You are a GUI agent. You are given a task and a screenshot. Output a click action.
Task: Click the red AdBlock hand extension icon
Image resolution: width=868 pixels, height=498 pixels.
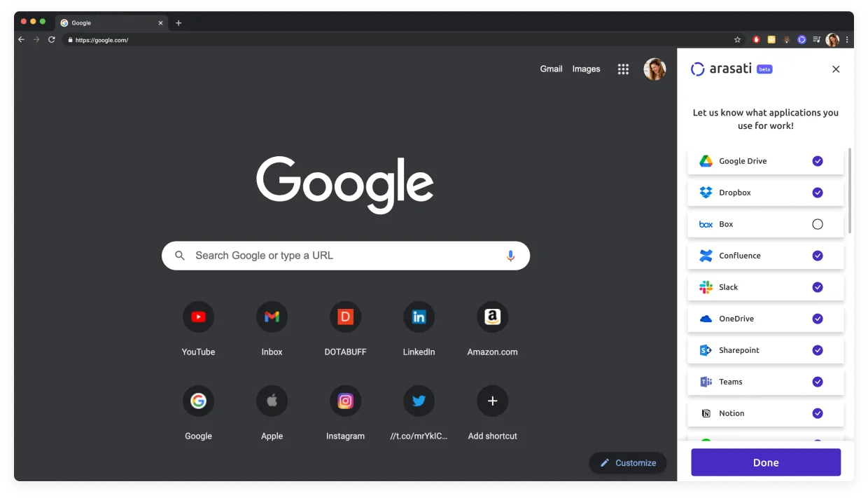coord(756,40)
